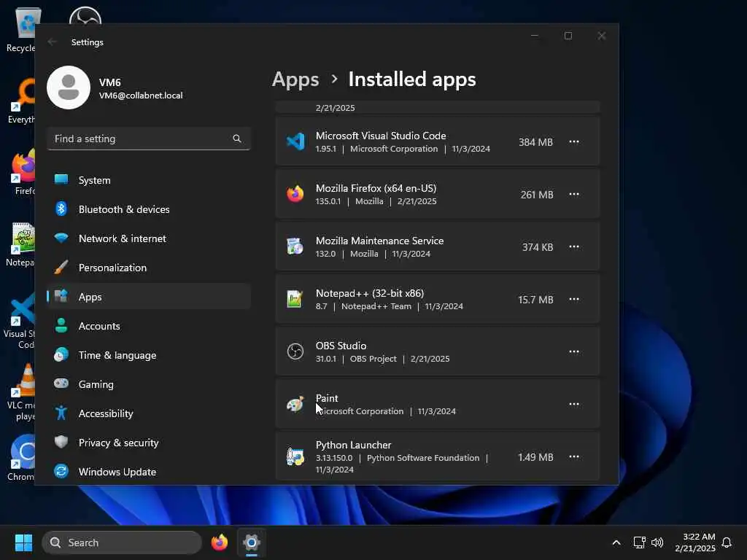
Task: Open Privacy & security settings
Action: (149, 443)
